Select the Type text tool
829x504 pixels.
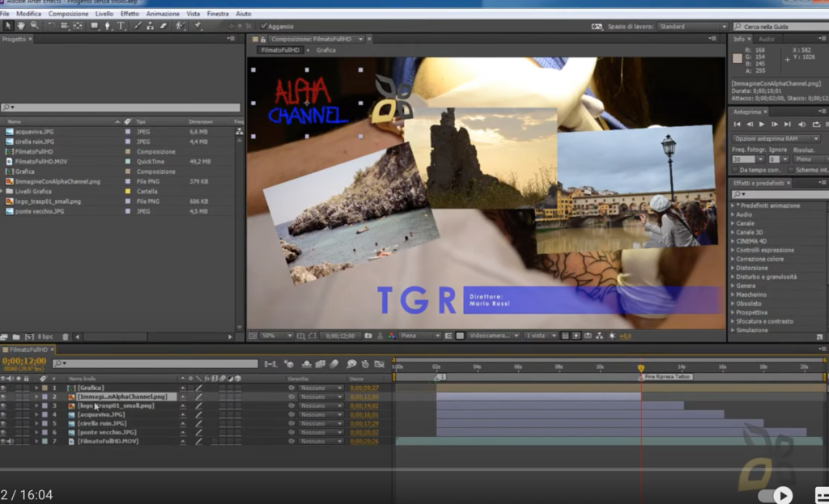(121, 25)
